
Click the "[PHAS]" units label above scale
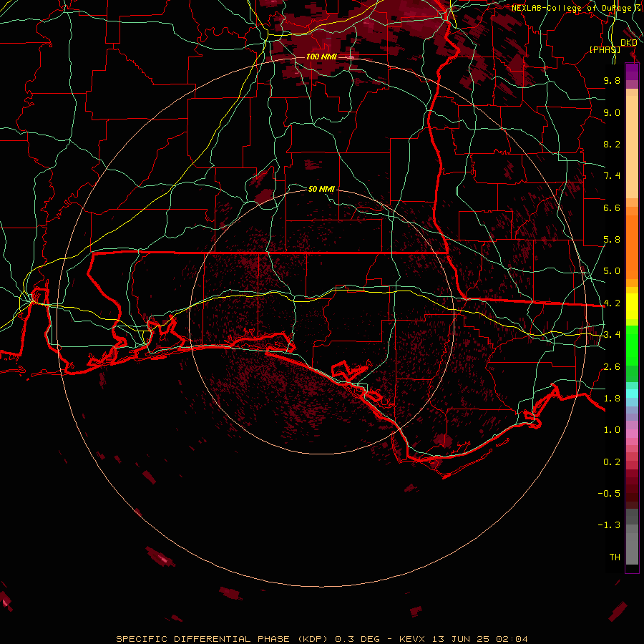pyautogui.click(x=605, y=49)
